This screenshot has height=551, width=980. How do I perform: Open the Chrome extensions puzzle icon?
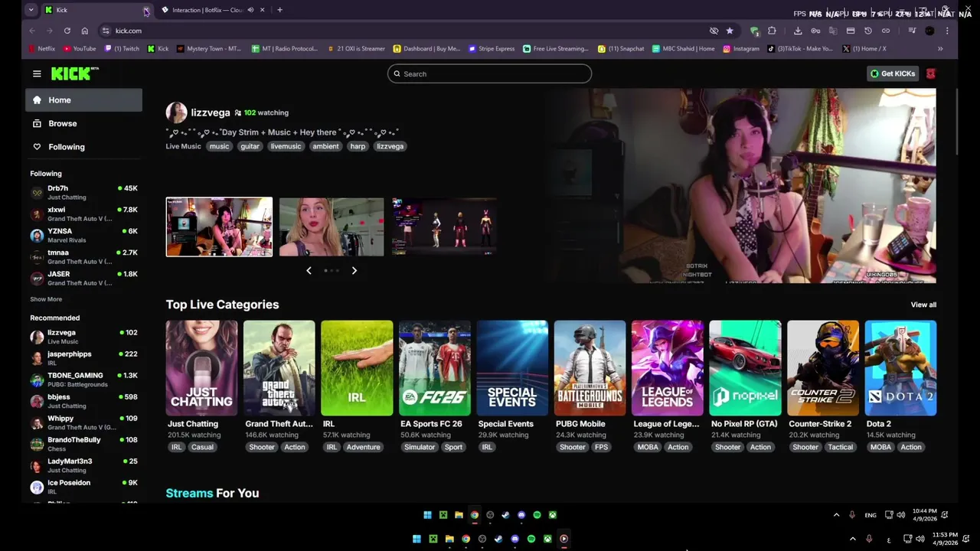[x=772, y=31]
